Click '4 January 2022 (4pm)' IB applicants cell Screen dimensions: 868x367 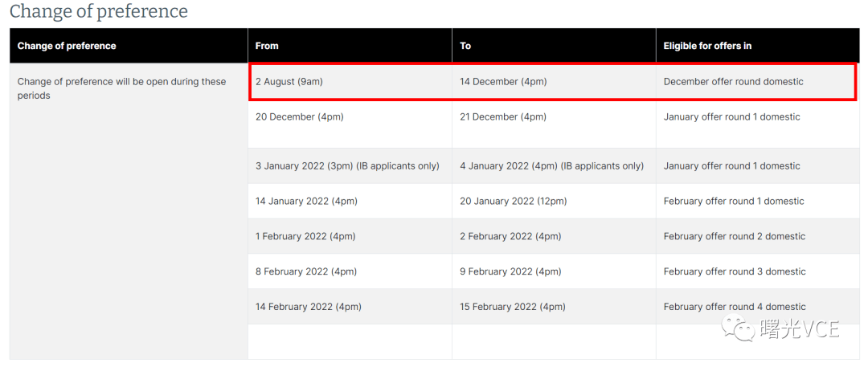click(x=554, y=166)
